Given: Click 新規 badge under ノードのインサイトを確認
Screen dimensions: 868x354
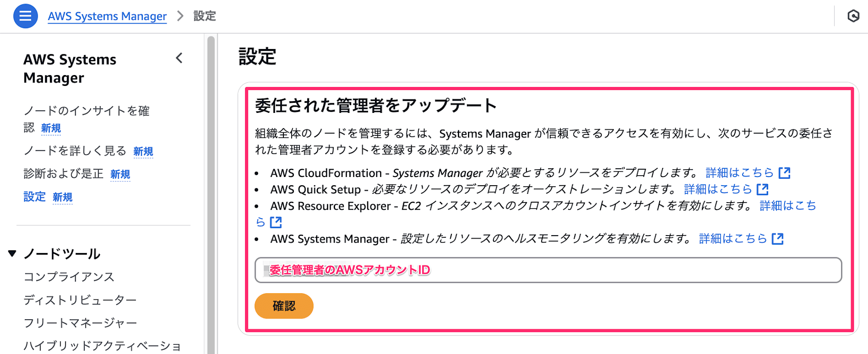Looking at the screenshot, I should pyautogui.click(x=51, y=128).
